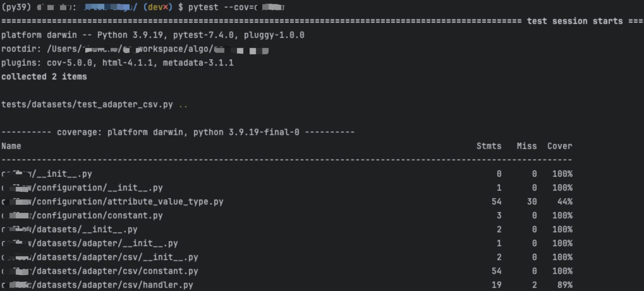This screenshot has height=291, width=644.
Task: Click the 44% coverage value
Action: pyautogui.click(x=565, y=202)
